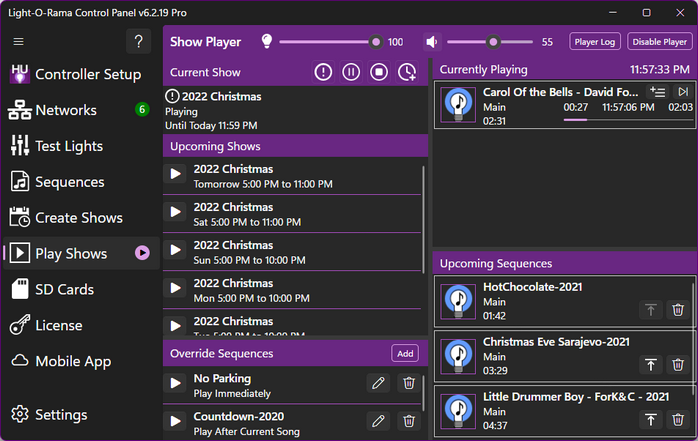Click the clock-plus extend show icon

[x=407, y=72]
